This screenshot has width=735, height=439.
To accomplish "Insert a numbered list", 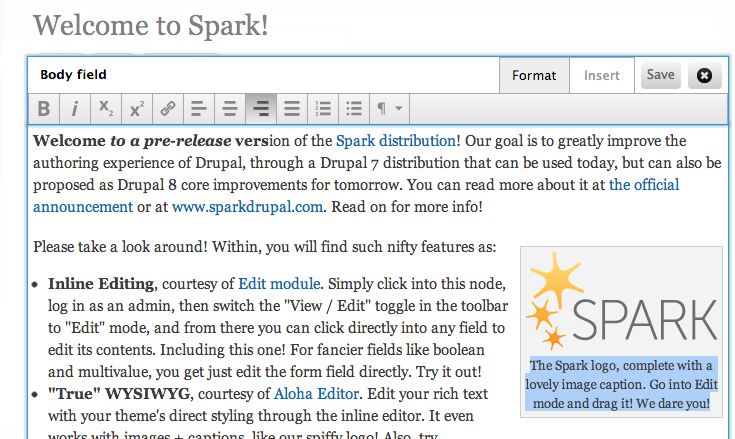I will click(x=322, y=109).
